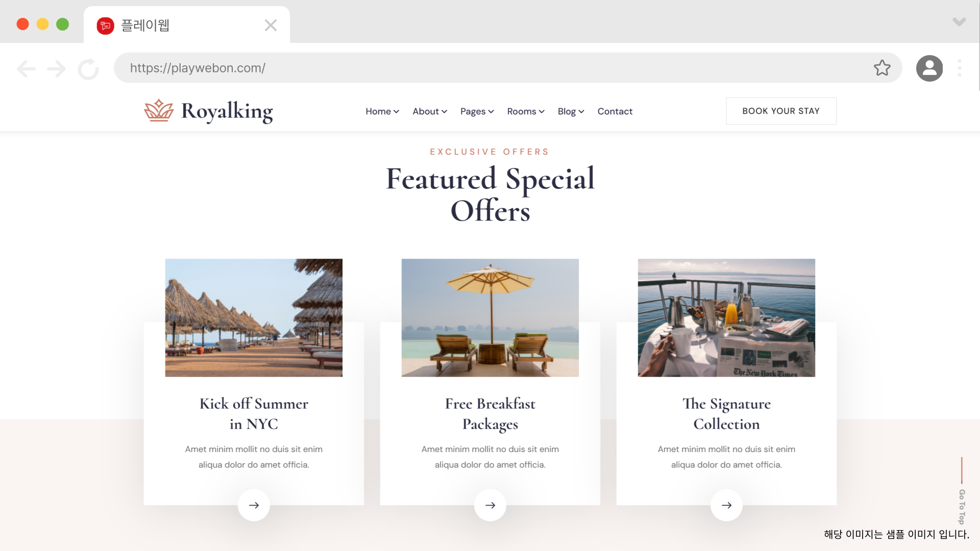This screenshot has width=980, height=551.
Task: Open the Blog navigation menu
Action: click(x=571, y=111)
